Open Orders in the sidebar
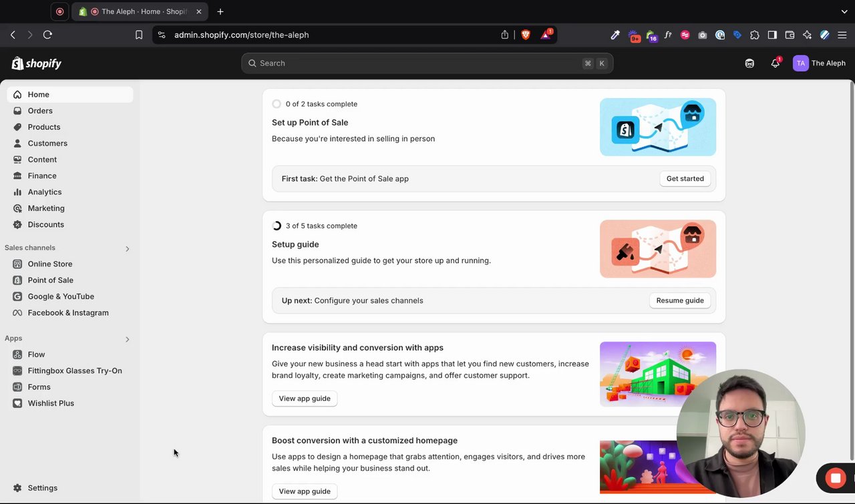855x504 pixels. tap(70, 111)
